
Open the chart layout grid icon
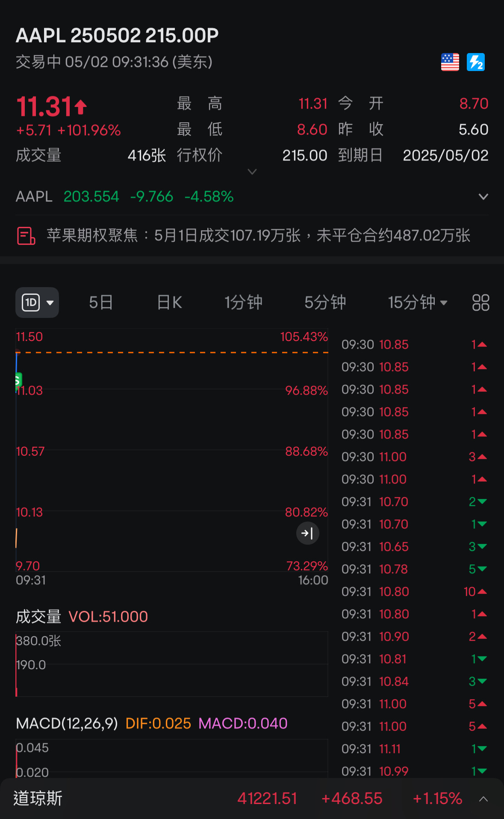coord(480,303)
